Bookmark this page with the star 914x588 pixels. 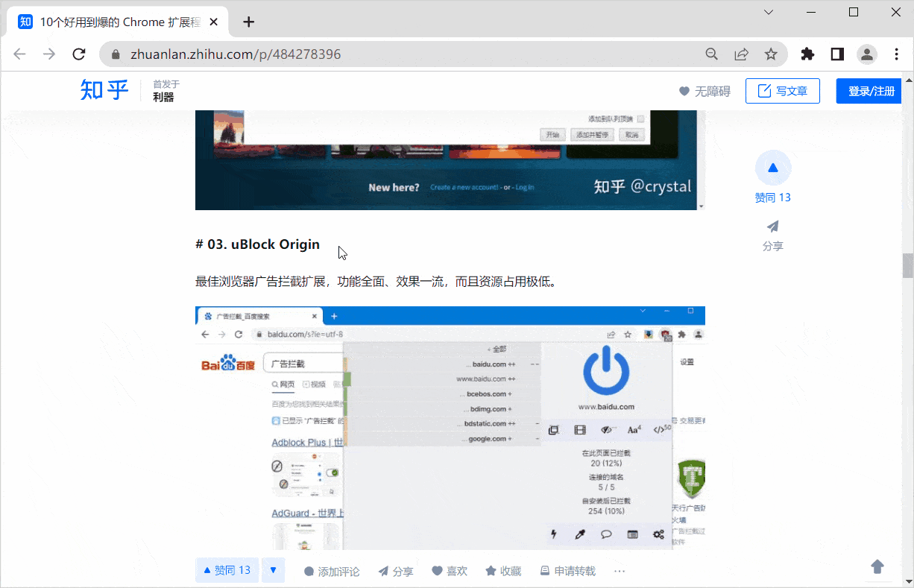tap(771, 54)
